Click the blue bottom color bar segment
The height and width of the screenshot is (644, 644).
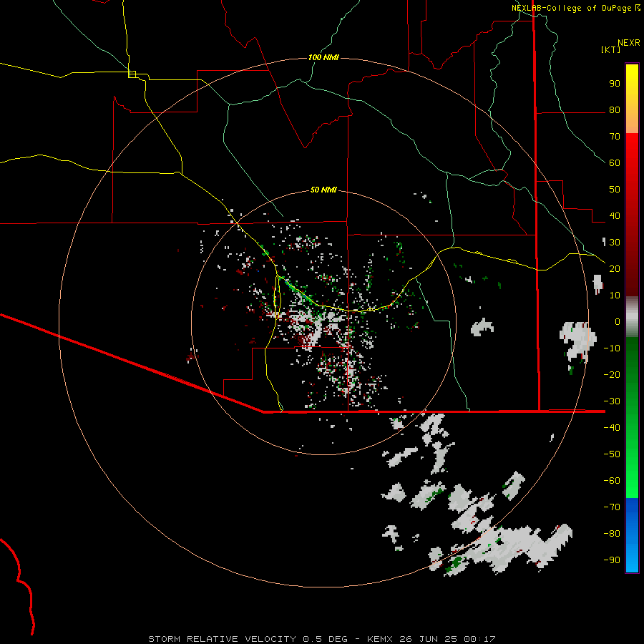[632, 535]
